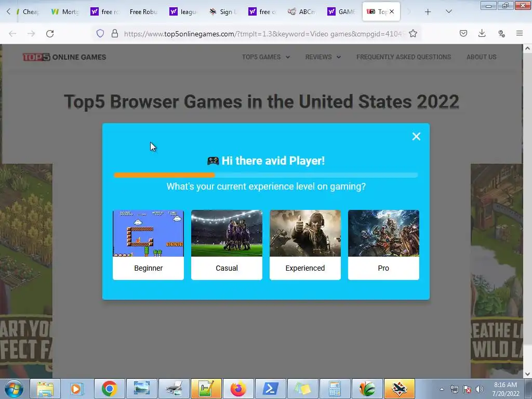The width and height of the screenshot is (532, 399).
Task: Open tracking protection shield icon
Action: [100, 33]
